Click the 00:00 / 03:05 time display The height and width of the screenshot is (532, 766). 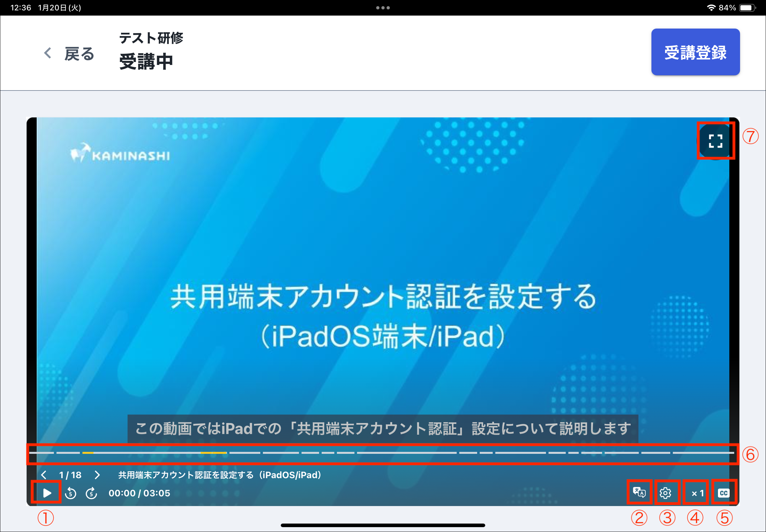(x=139, y=493)
